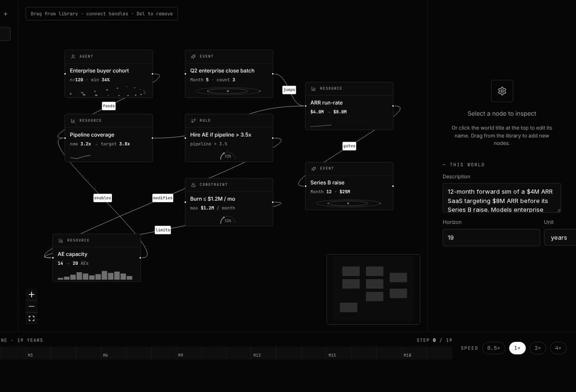Viewport: 576px width, 392px height.
Task: Click the 32% gauge on Burn constraint node
Action: 228,220
